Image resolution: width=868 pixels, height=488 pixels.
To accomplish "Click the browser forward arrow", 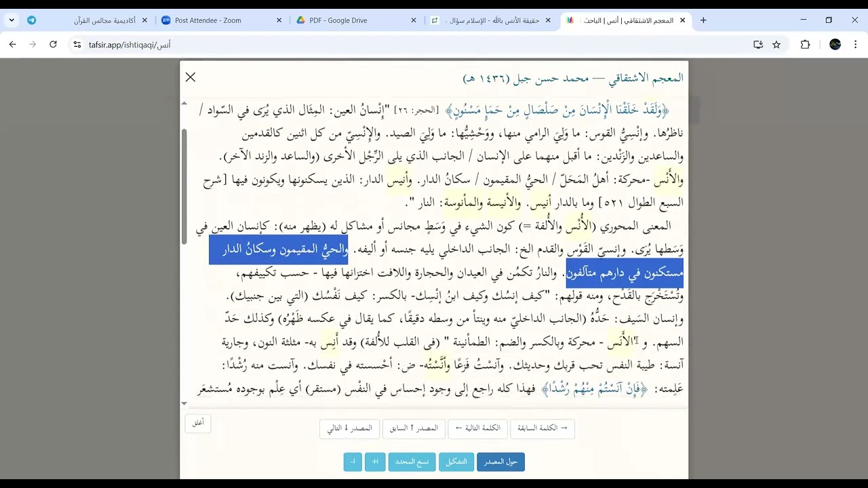I will coord(33,45).
